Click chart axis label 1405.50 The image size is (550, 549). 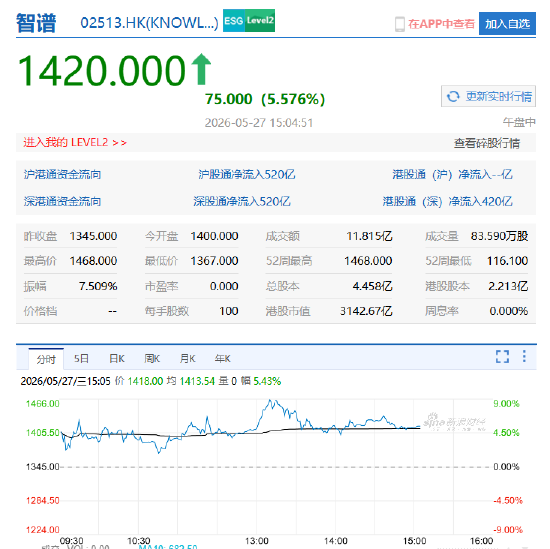[x=42, y=433]
